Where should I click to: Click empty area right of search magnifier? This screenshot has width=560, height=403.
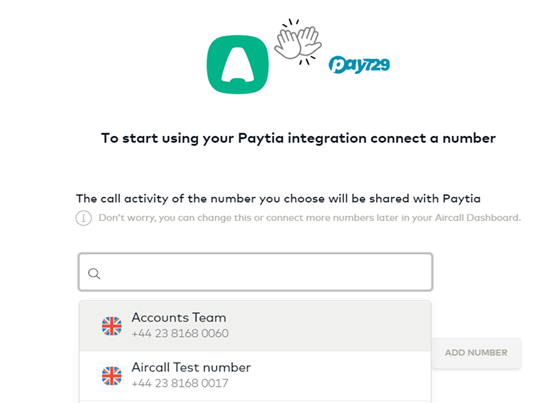pyautogui.click(x=266, y=272)
